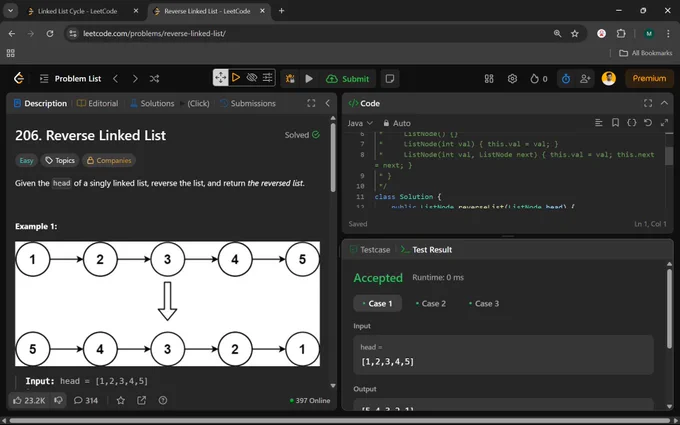
Task: Open the layout grid icon
Action: click(489, 78)
